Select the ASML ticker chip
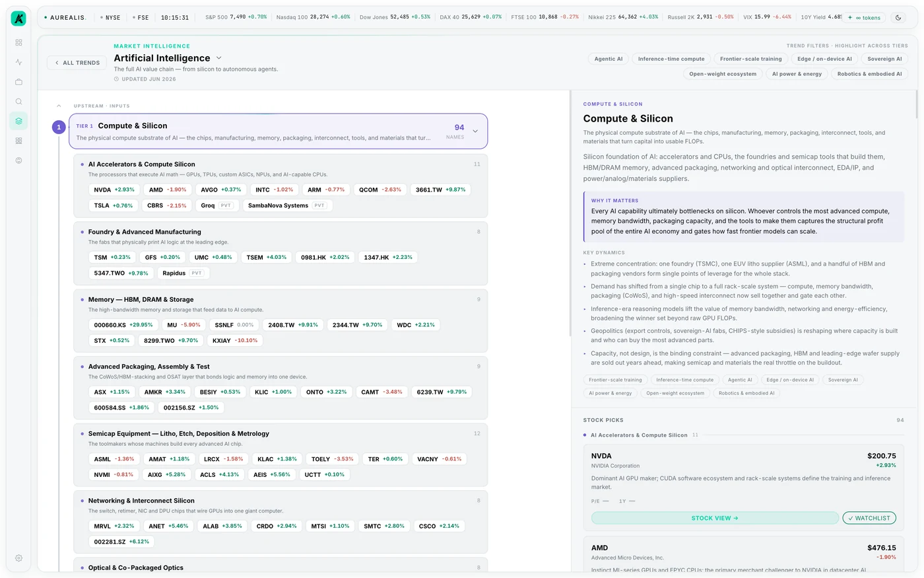This screenshot has height=578, width=924. coord(114,459)
